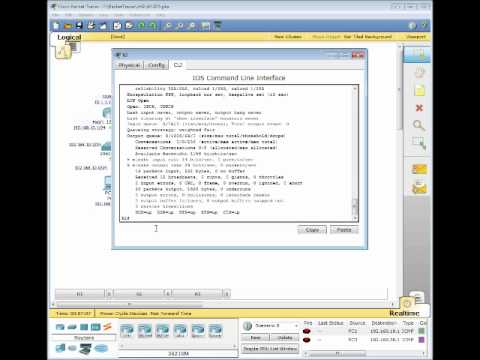This screenshot has height=360, width=480.
Task: Activate the Select tool in right sidebar
Action: tap(417, 54)
